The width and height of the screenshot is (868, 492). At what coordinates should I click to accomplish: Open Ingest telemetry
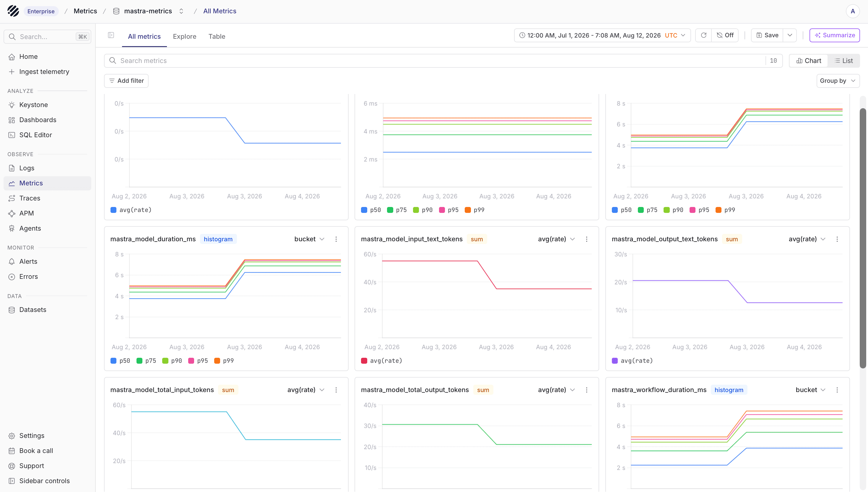tap(48, 72)
